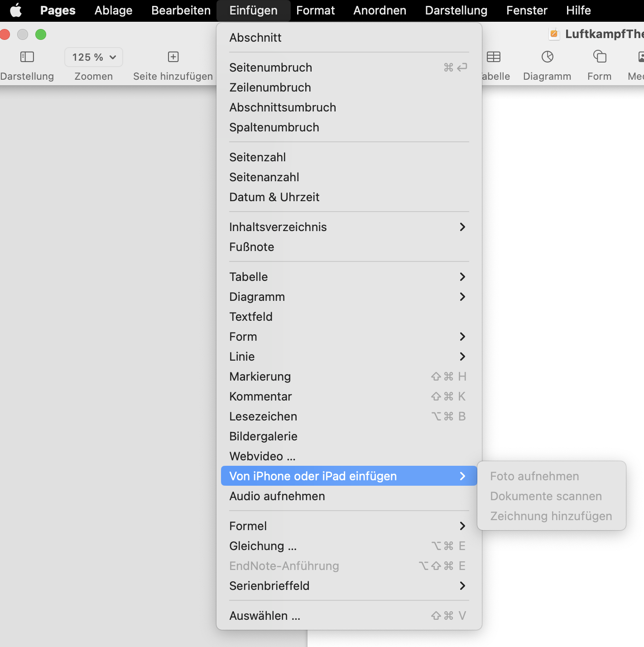644x647 pixels.
Task: Click the LuftkampfThe document title
Action: pos(605,34)
